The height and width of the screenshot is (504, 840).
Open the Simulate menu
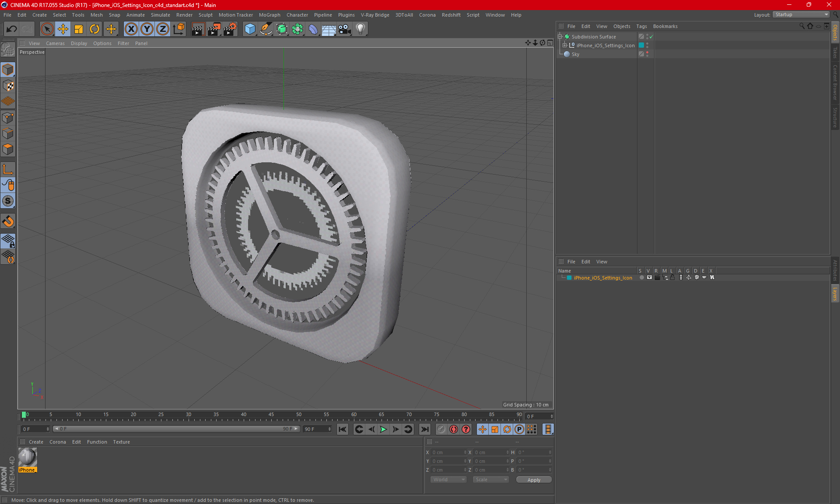pyautogui.click(x=161, y=15)
